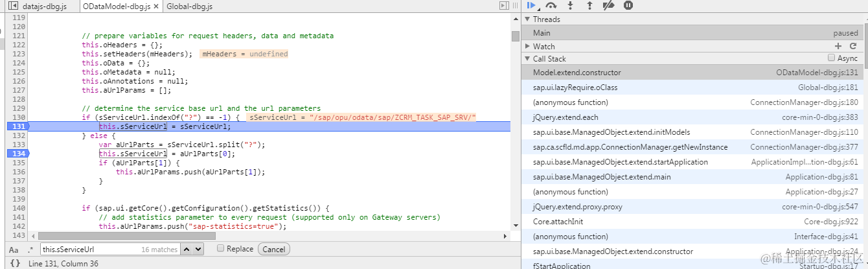Resume script execution with the blue play icon
This screenshot has width=868, height=269.
click(x=532, y=5)
